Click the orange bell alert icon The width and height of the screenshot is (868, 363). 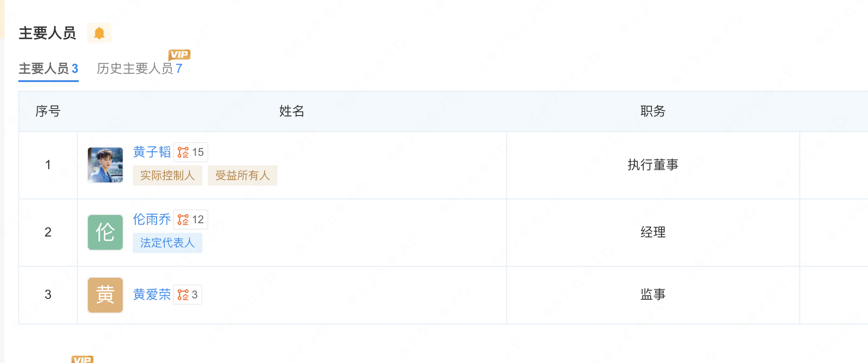click(99, 33)
